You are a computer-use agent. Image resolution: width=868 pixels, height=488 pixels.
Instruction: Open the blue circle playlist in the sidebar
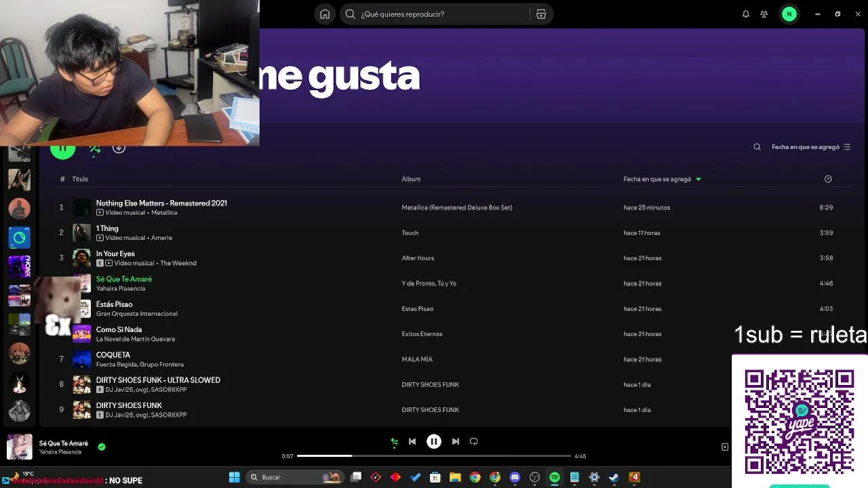tap(19, 237)
